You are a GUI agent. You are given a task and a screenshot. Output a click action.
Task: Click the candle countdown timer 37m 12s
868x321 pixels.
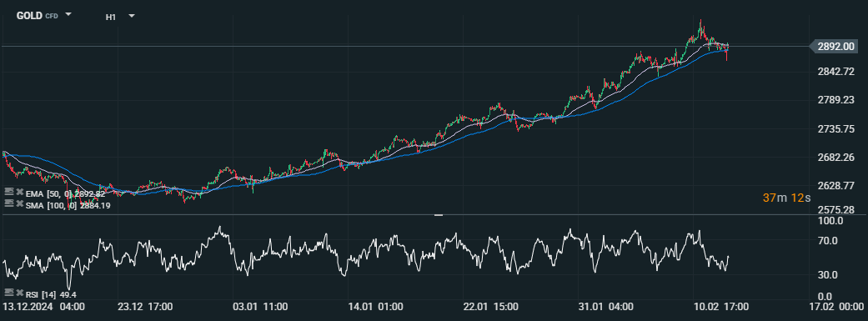tap(786, 198)
